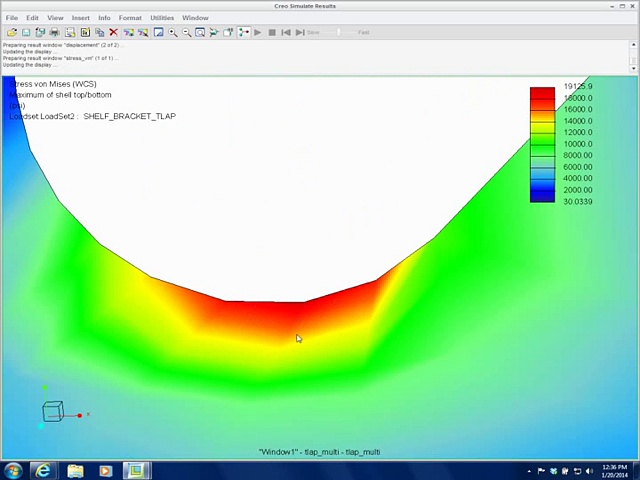Click the Zoom Out magnifier icon
Viewport: 640px width, 480px height.
[186, 32]
